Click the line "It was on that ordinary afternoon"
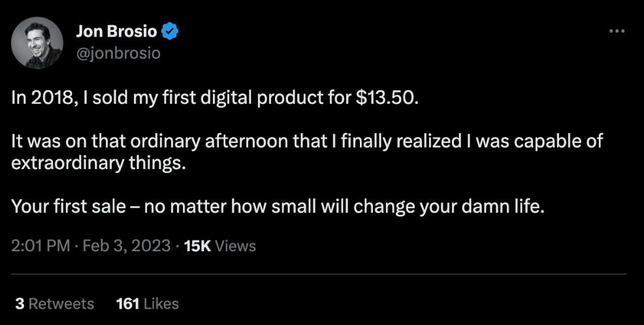644x325 pixels. coord(307,143)
